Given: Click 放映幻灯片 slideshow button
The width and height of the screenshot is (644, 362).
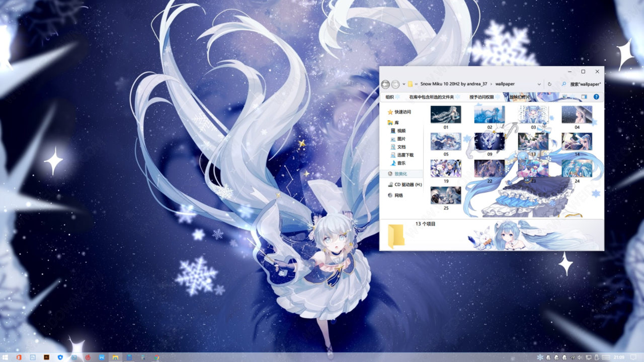Looking at the screenshot, I should [519, 97].
